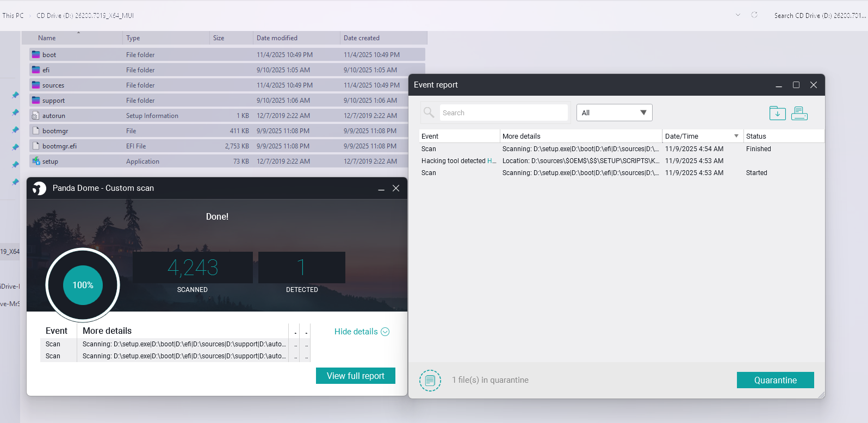Click the Hide details link
Viewport: 868px width, 423px height.
(356, 332)
